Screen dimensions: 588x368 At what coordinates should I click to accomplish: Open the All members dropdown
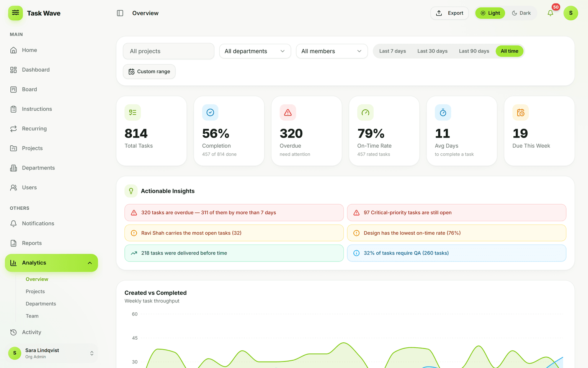point(332,51)
